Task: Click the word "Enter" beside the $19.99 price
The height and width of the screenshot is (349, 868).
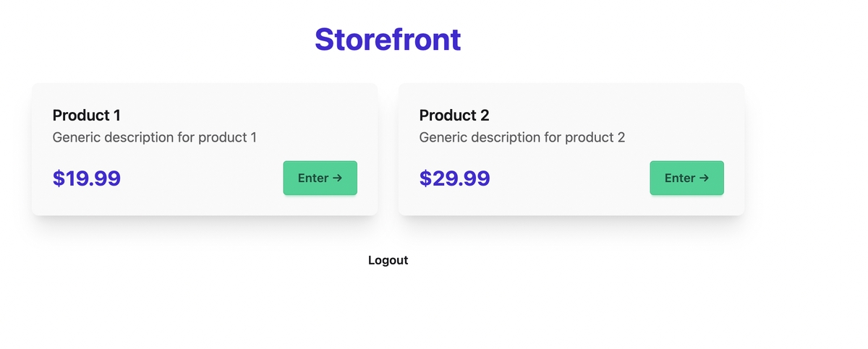Action: click(x=313, y=178)
